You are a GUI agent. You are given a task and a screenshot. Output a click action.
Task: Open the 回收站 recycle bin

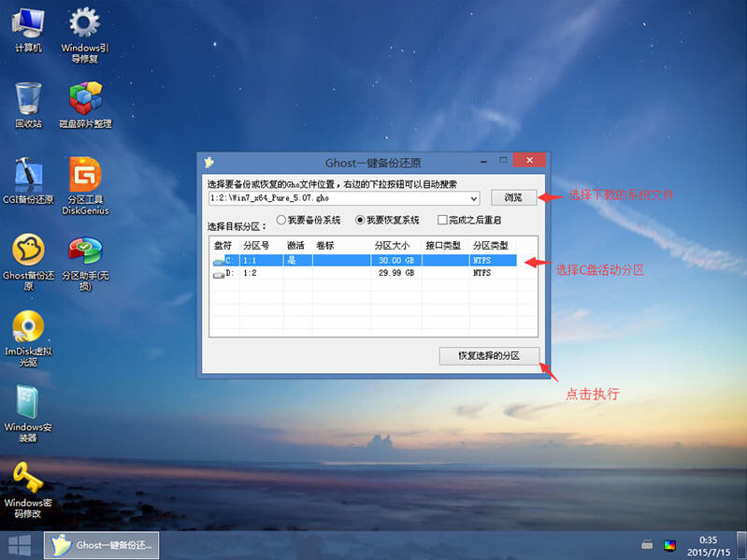click(x=28, y=98)
